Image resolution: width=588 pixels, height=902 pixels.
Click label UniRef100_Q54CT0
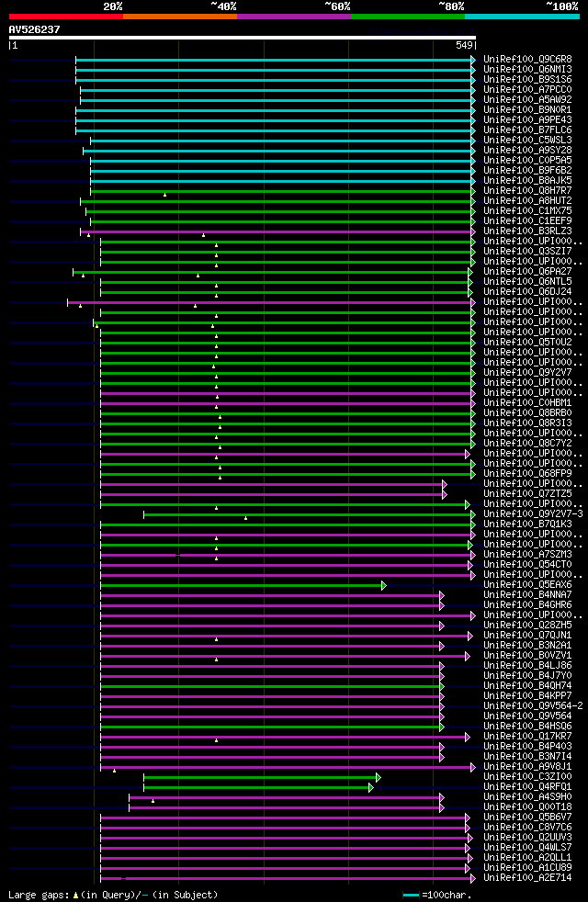coord(527,565)
